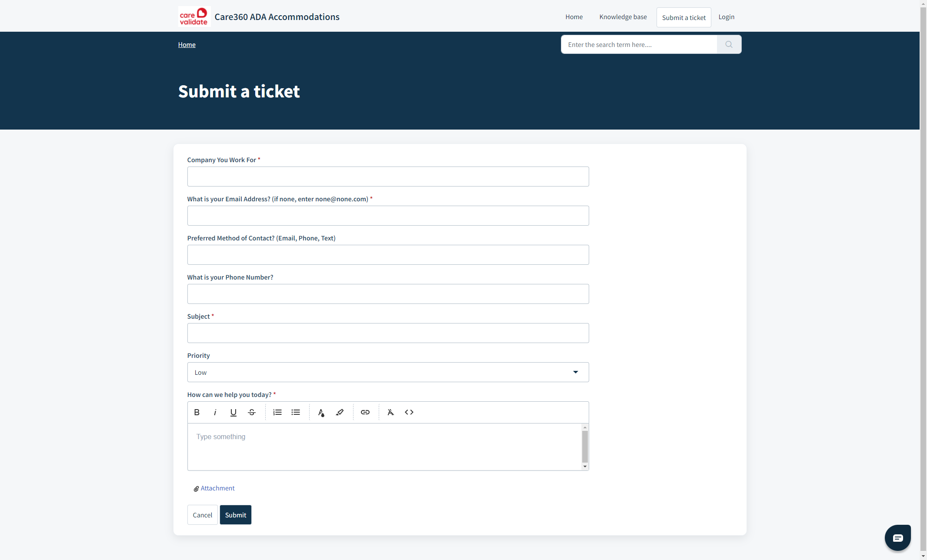Toggle bold formatting in editor toolbar
The image size is (927, 560).
click(197, 412)
